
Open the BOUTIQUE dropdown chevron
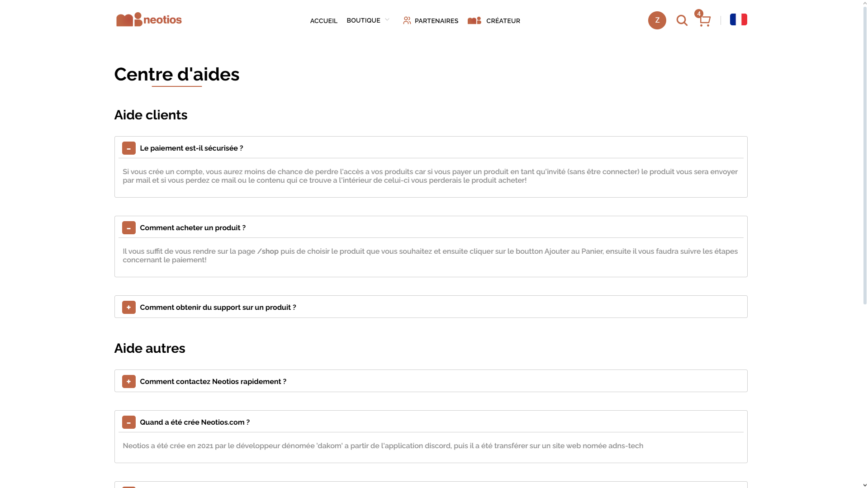pos(388,19)
